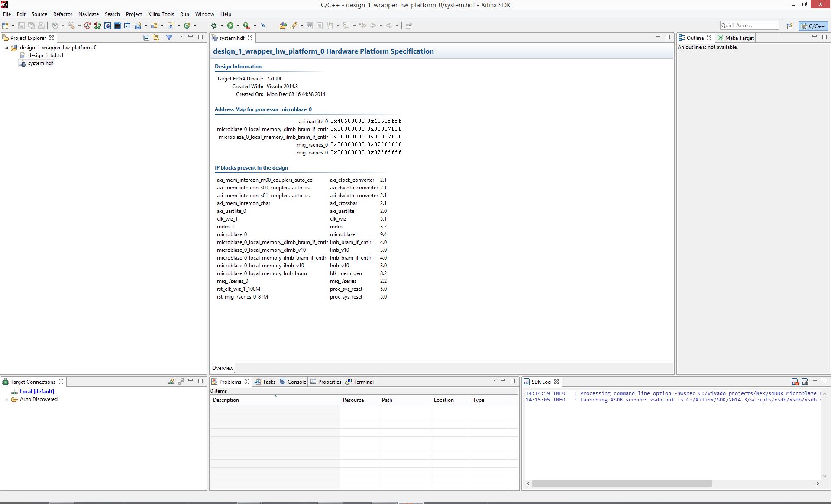
Task: Switch to the Console tab
Action: click(293, 382)
